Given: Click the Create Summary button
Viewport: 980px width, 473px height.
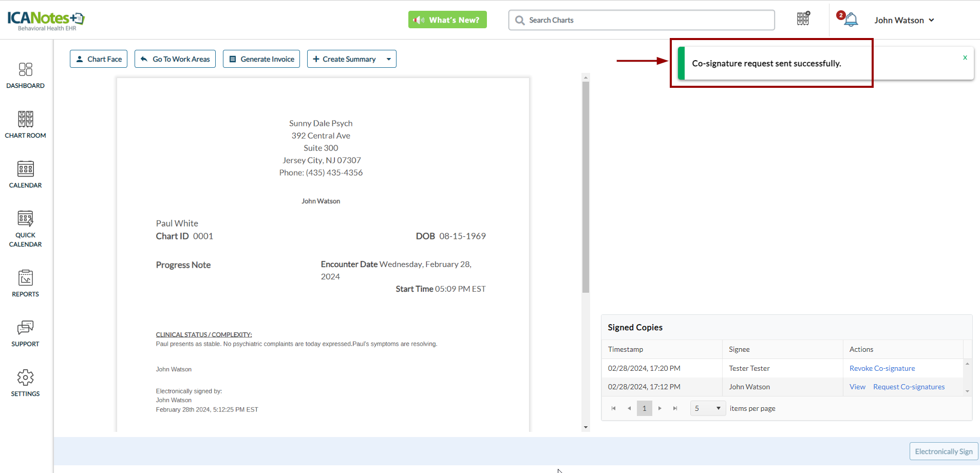Looking at the screenshot, I should click(345, 59).
